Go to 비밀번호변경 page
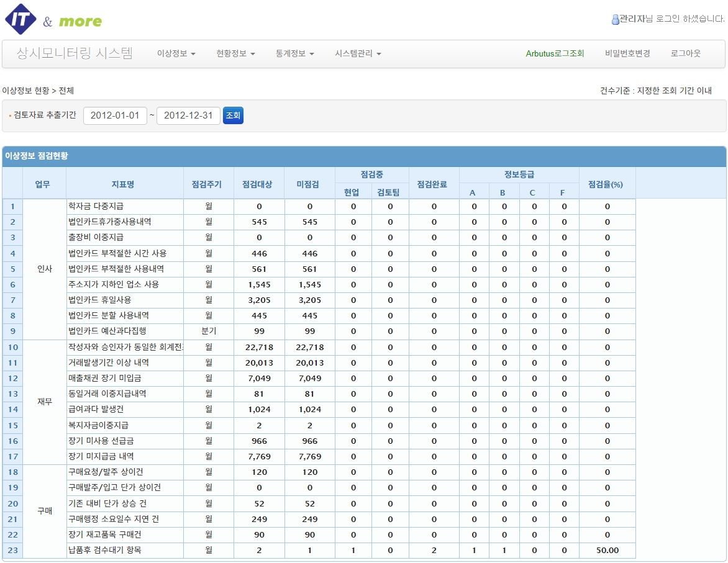The image size is (728, 563). tap(627, 54)
